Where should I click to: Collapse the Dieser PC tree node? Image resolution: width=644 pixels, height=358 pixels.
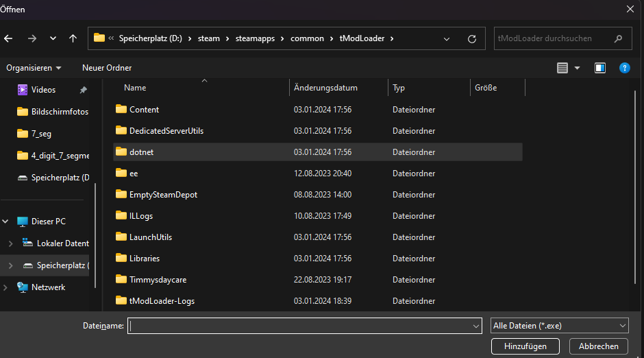[x=5, y=221]
